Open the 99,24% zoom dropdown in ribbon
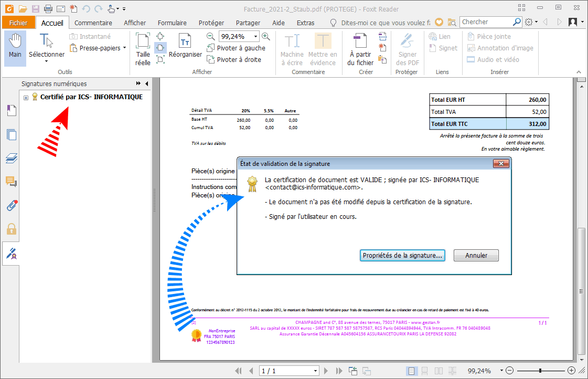This screenshot has height=379, width=588. (x=256, y=36)
